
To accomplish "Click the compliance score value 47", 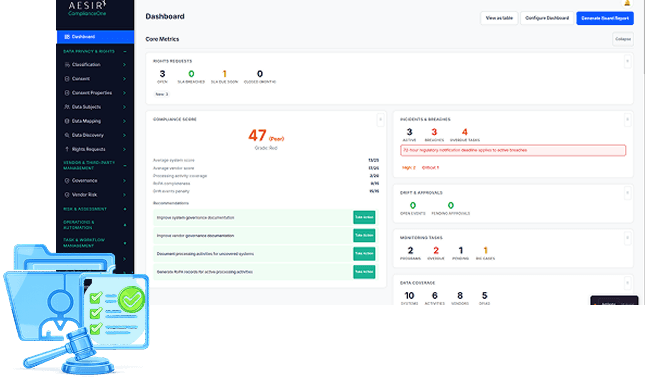I will coord(257,135).
